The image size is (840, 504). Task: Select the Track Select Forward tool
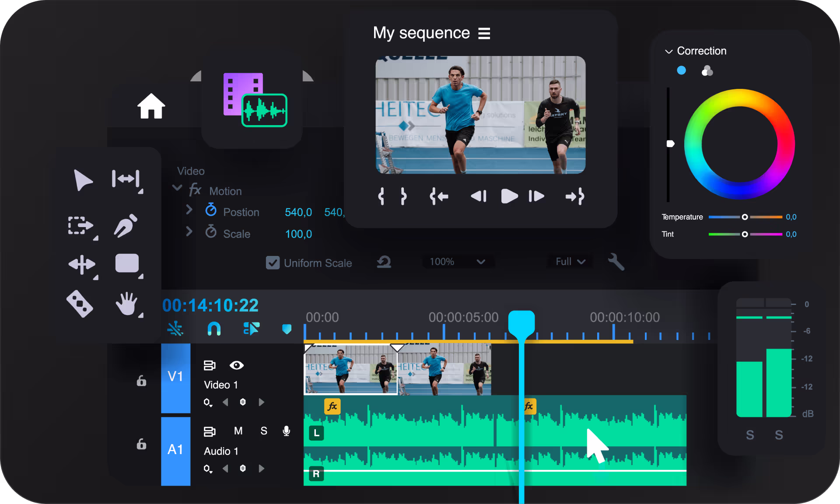[x=80, y=226]
